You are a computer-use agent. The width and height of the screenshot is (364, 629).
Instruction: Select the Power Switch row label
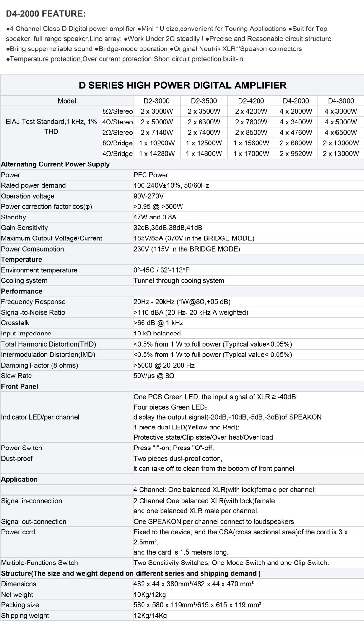pyautogui.click(x=22, y=448)
